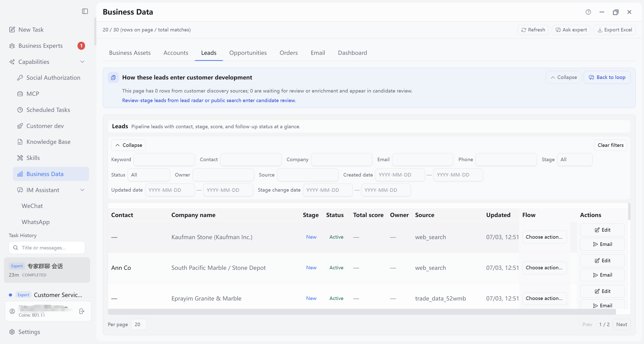Click the search icon in Task History
Viewport: 644px width, 344px height.
(16, 248)
